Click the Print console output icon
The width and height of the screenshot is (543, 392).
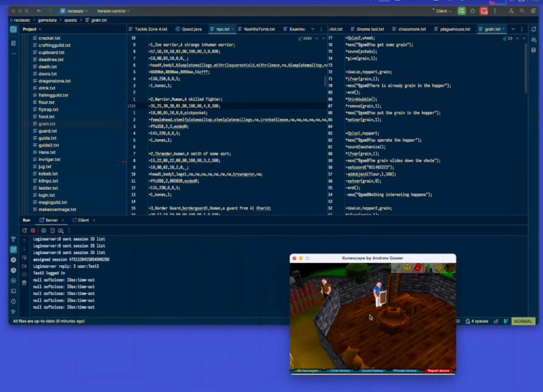(24, 274)
